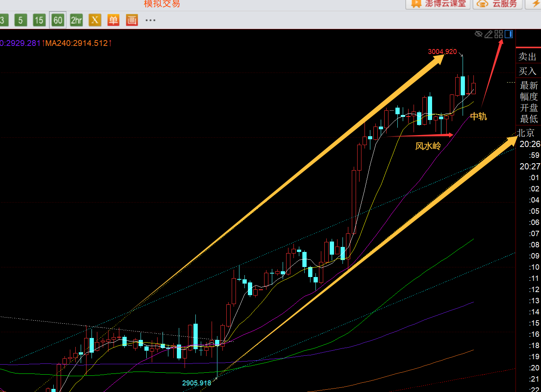Switch chart to 15-minute period
Viewport: 541px width, 392px height.
pyautogui.click(x=39, y=20)
